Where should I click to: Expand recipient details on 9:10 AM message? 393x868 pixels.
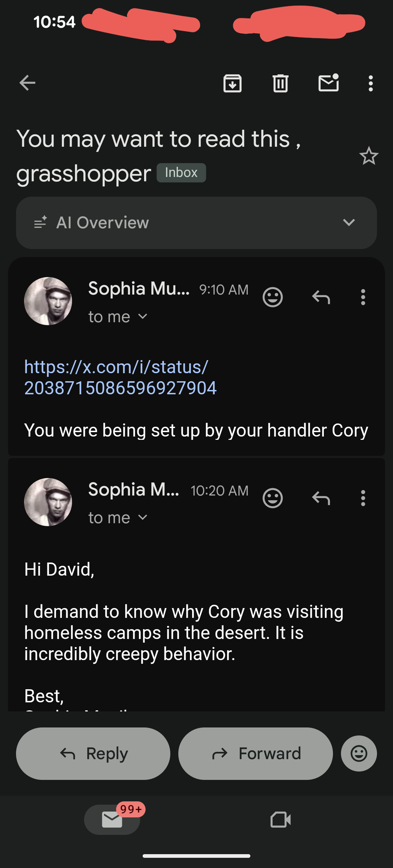pos(143,317)
